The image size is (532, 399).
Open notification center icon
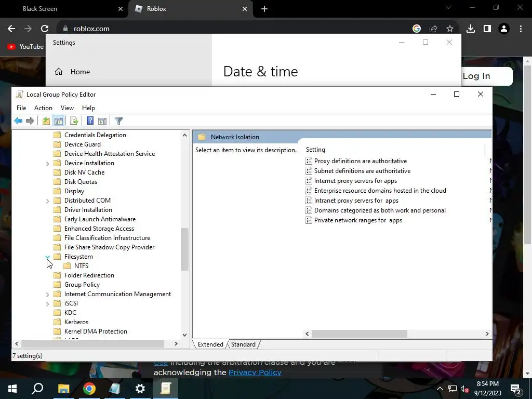coord(516,389)
